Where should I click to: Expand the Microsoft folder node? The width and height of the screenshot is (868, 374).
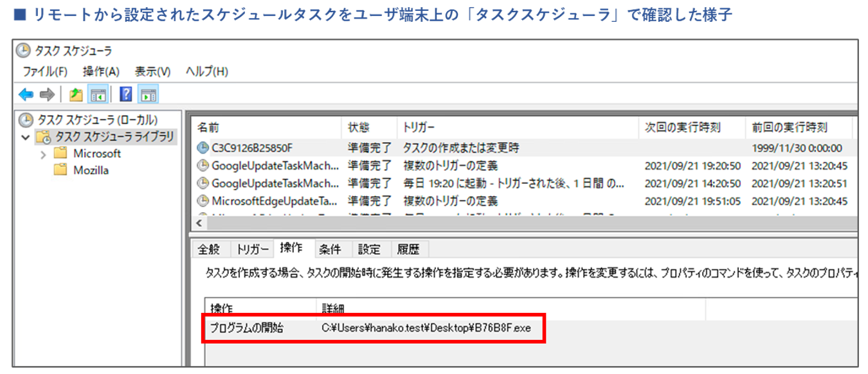pos(43,154)
